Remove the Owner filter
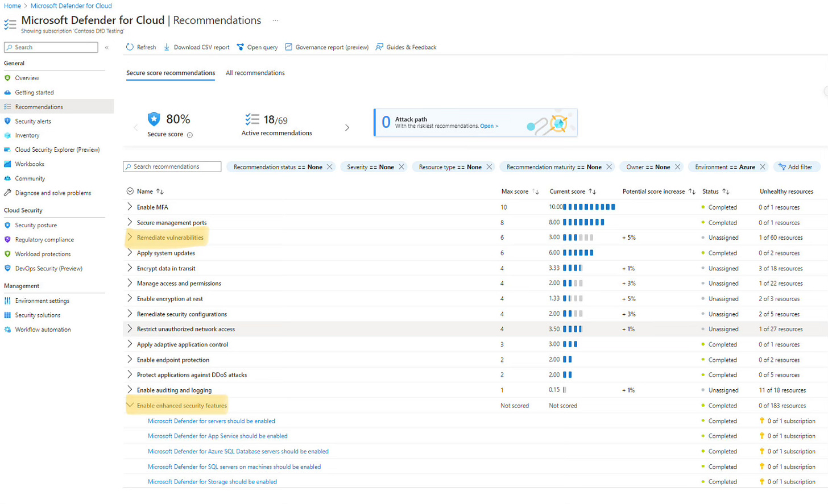This screenshot has height=504, width=828. point(677,166)
